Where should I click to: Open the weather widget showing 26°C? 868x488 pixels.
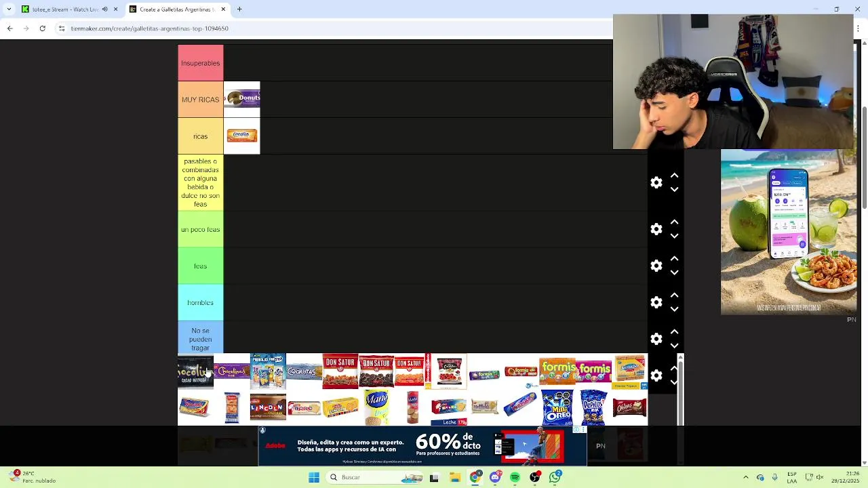click(x=33, y=477)
